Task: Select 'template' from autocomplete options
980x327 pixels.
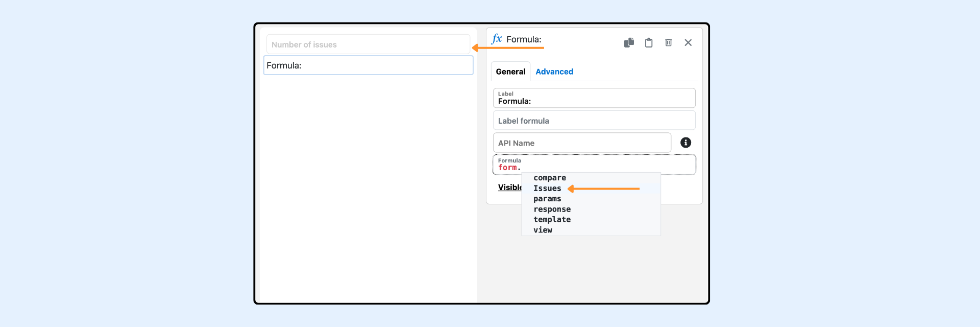Action: pos(552,220)
